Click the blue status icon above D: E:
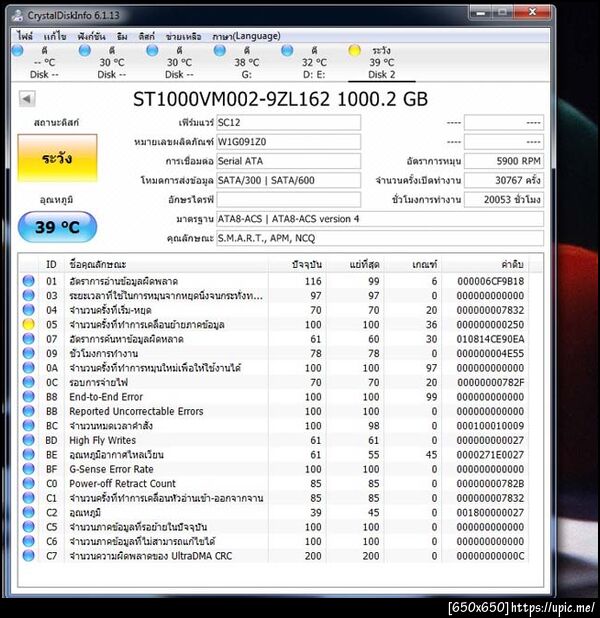Screen dimensions: 600x618 [x=287, y=50]
